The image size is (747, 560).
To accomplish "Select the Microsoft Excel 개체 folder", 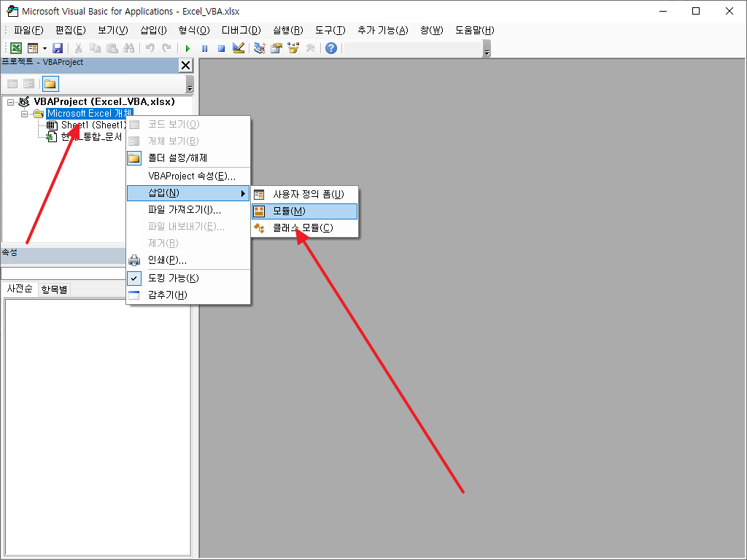I will pos(90,114).
